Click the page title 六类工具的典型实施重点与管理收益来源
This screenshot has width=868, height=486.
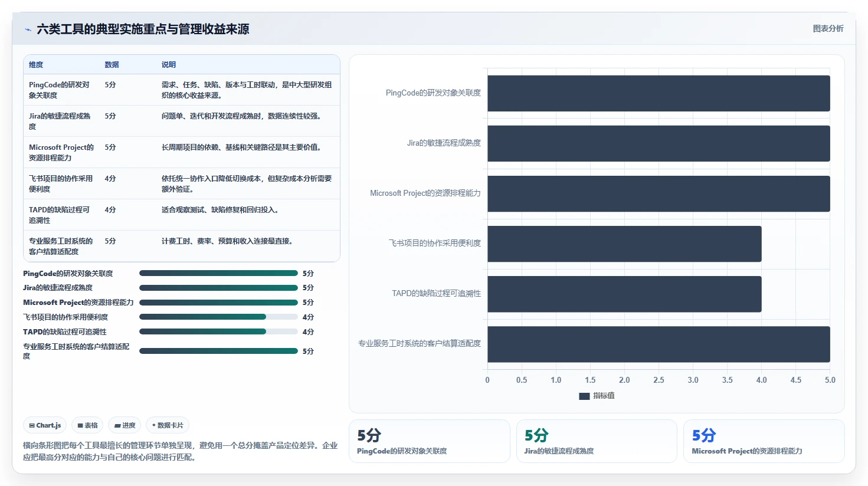coord(143,29)
